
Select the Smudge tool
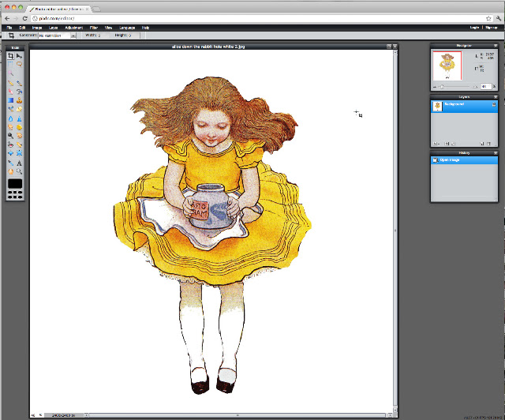pyautogui.click(x=10, y=127)
